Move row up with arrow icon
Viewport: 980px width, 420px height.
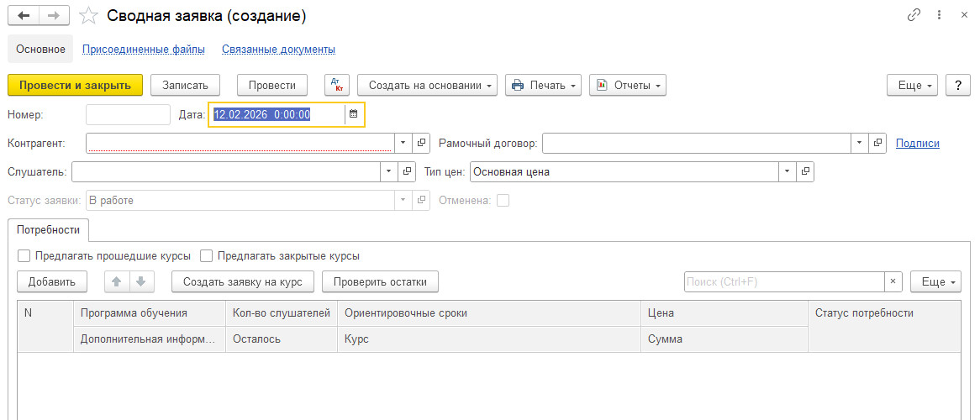pos(118,281)
